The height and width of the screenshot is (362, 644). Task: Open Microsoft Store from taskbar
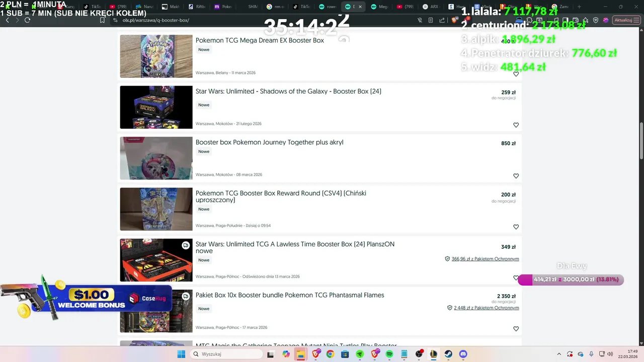coord(345,354)
